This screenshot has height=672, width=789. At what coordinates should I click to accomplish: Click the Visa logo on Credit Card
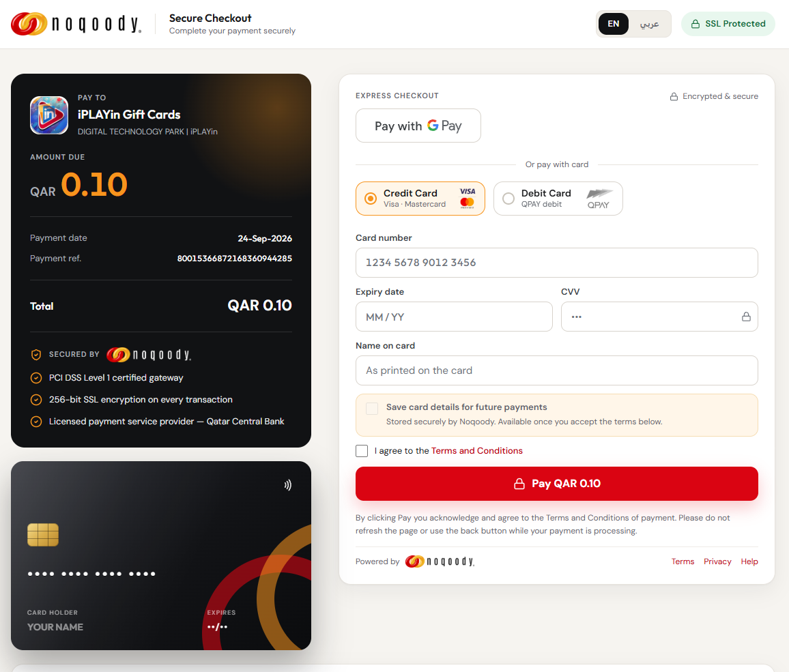click(x=468, y=191)
